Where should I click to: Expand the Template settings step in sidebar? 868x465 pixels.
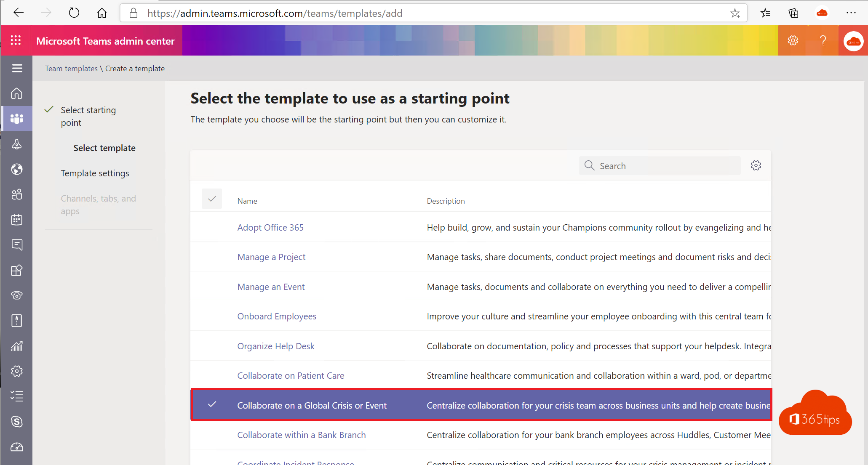coord(95,173)
